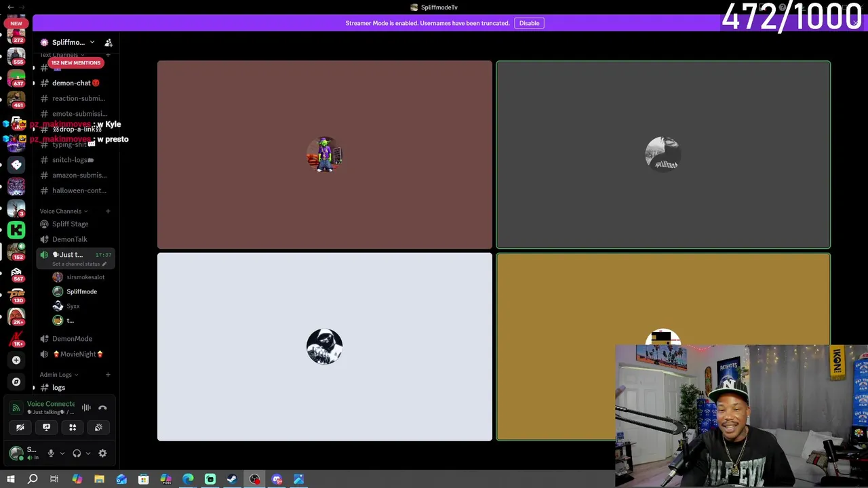Viewport: 868px width, 488px height.
Task: Disconnect from voice with the hang-up icon
Action: tap(102, 407)
